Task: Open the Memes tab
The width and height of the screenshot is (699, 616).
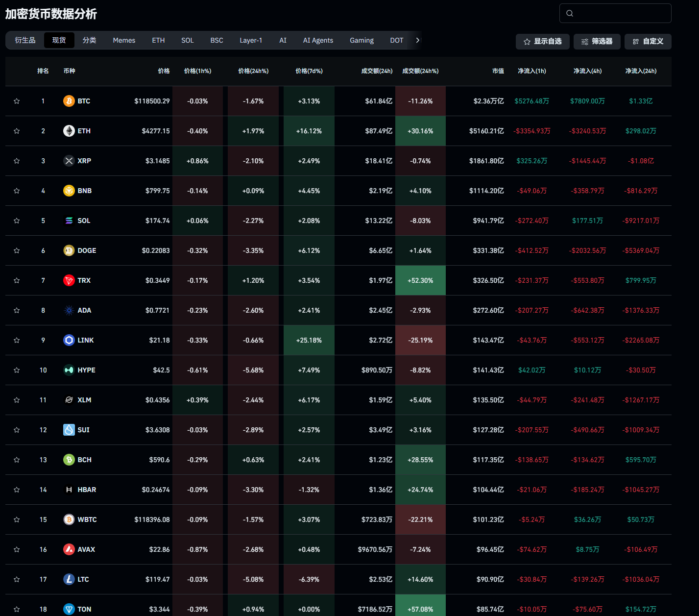Action: 124,40
